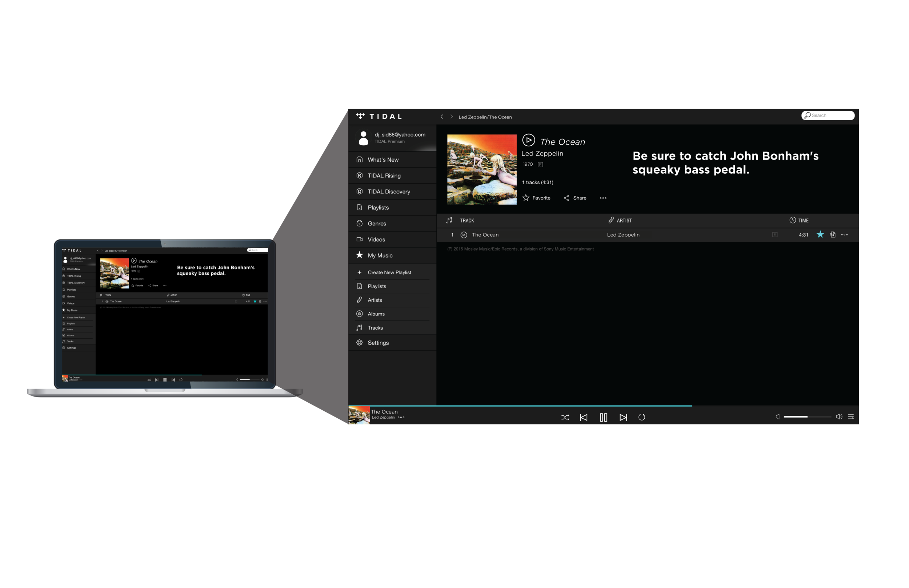909x588 pixels.
Task: Click the Search field in enlarged view
Action: tap(828, 116)
